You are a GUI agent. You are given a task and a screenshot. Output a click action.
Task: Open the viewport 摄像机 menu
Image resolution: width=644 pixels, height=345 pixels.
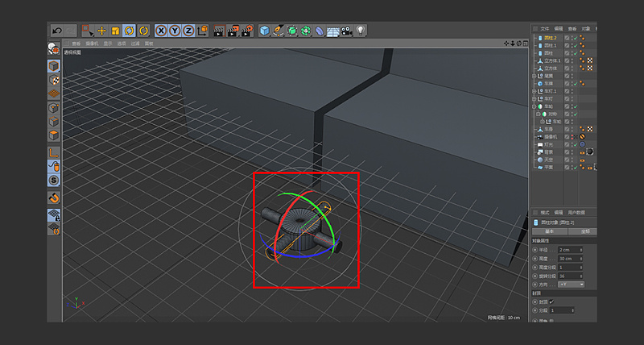92,44
